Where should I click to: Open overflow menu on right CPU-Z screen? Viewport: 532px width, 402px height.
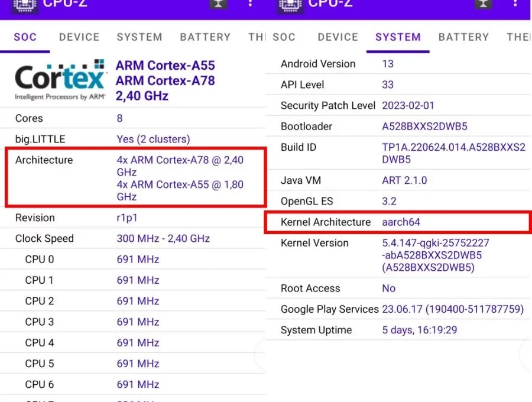[x=515, y=4]
